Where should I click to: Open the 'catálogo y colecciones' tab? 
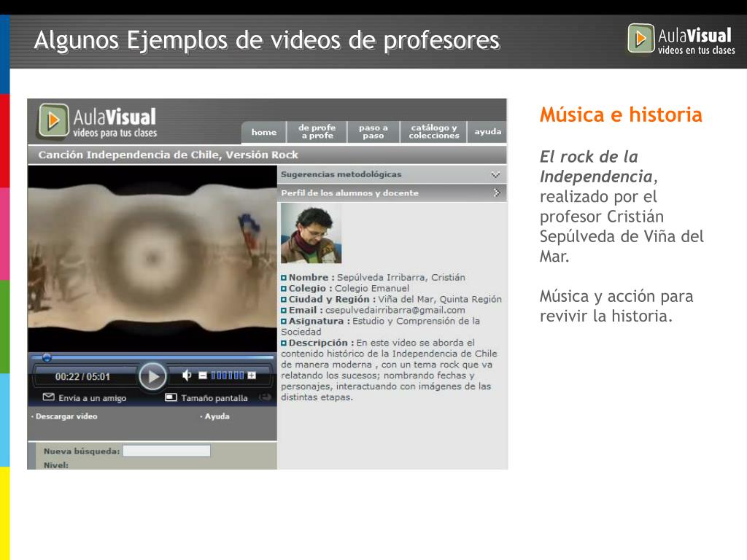pyautogui.click(x=433, y=132)
